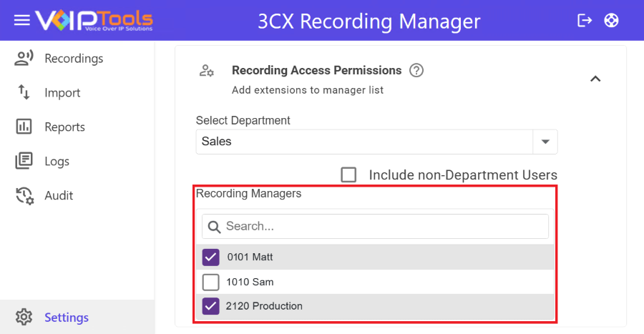Click the Sales department combo box
The image size is (644, 334).
pyautogui.click(x=365, y=142)
